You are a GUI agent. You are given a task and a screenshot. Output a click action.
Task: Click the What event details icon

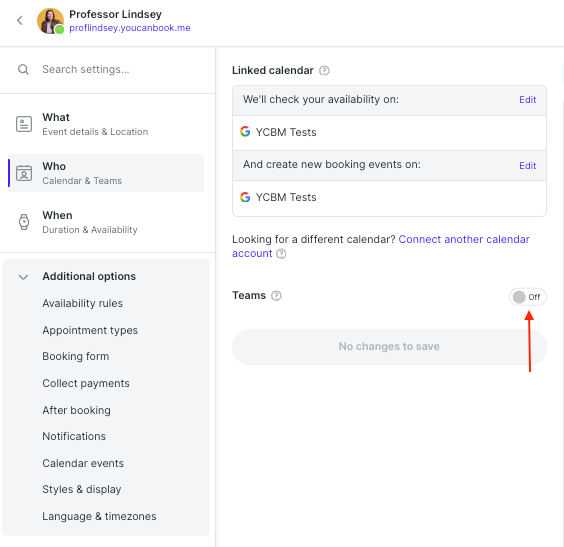point(24,124)
